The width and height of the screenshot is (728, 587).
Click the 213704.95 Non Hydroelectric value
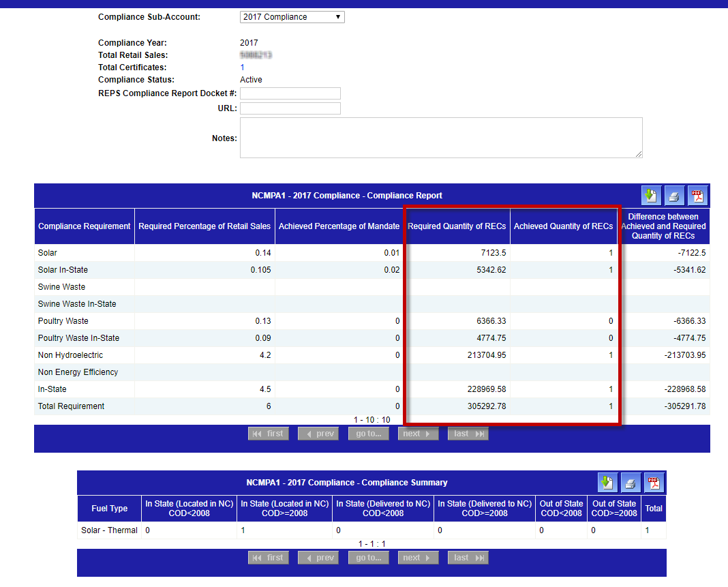pyautogui.click(x=487, y=355)
